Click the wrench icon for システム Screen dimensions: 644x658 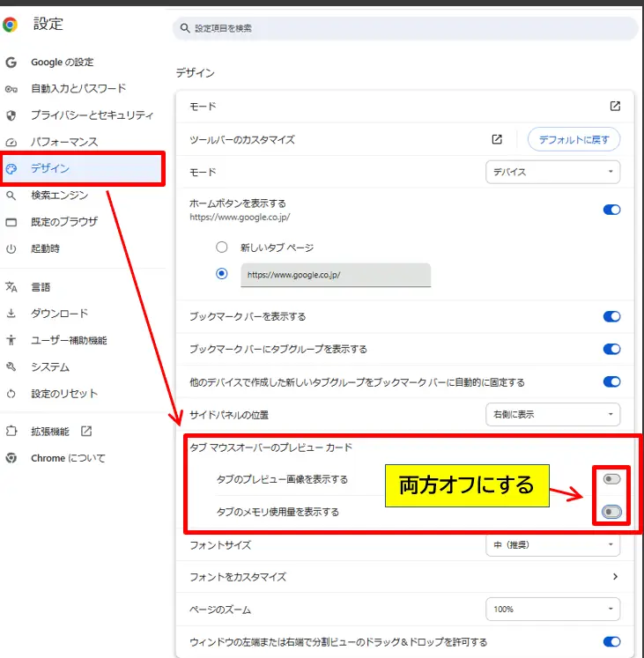click(x=11, y=366)
